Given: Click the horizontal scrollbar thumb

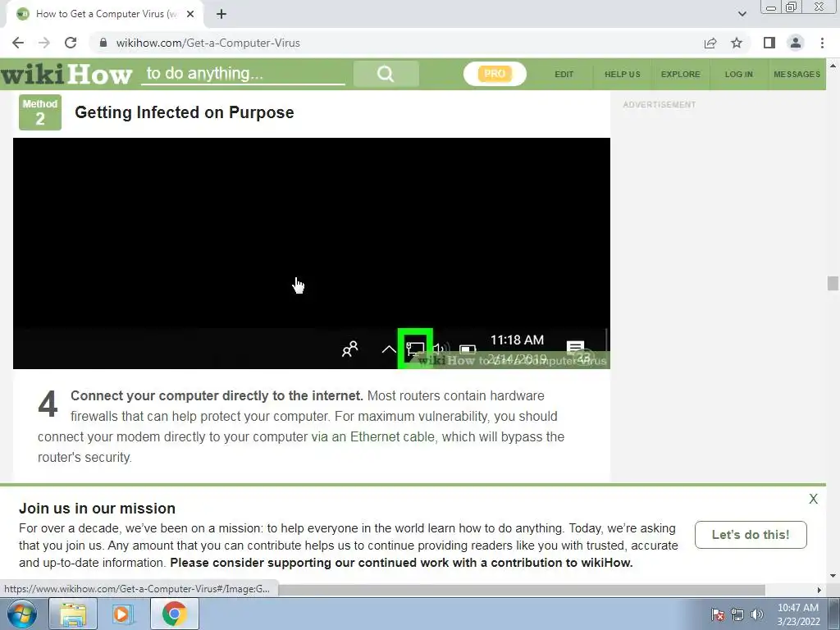Looking at the screenshot, I should pyautogui.click(x=521, y=590).
